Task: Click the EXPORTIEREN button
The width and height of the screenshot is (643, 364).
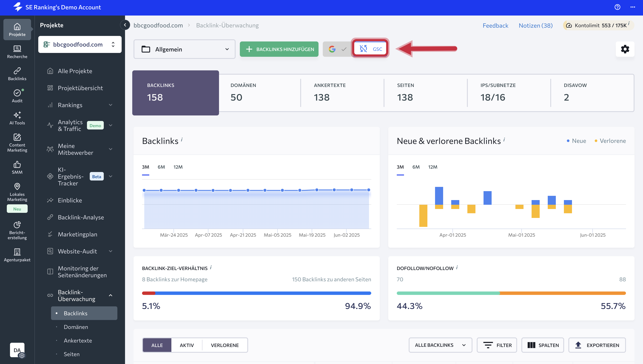Action: pyautogui.click(x=597, y=345)
